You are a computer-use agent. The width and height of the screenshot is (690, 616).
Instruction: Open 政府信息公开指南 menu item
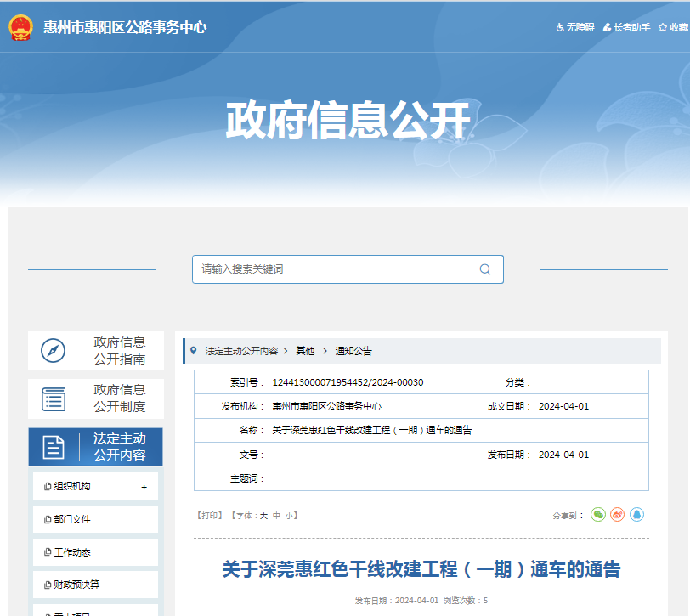point(96,351)
